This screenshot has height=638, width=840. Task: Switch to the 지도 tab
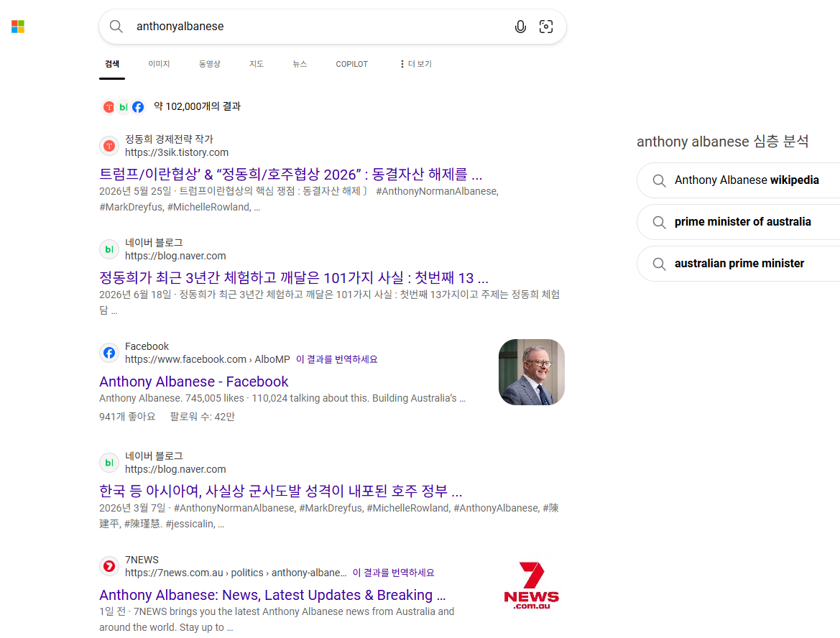pos(256,64)
